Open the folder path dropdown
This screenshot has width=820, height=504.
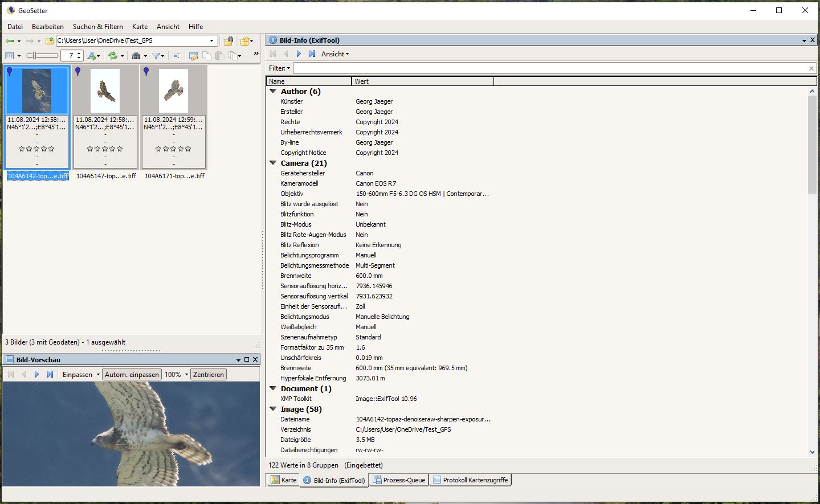(x=212, y=41)
